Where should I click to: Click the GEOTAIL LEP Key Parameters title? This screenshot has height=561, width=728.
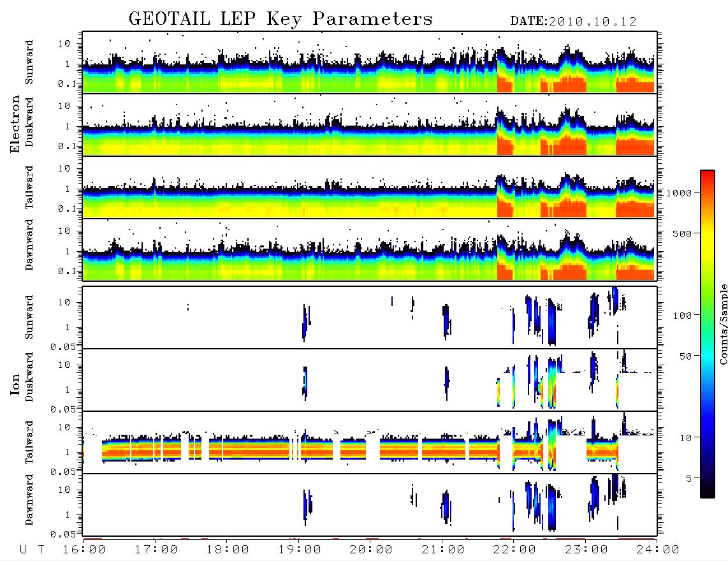coord(280,19)
